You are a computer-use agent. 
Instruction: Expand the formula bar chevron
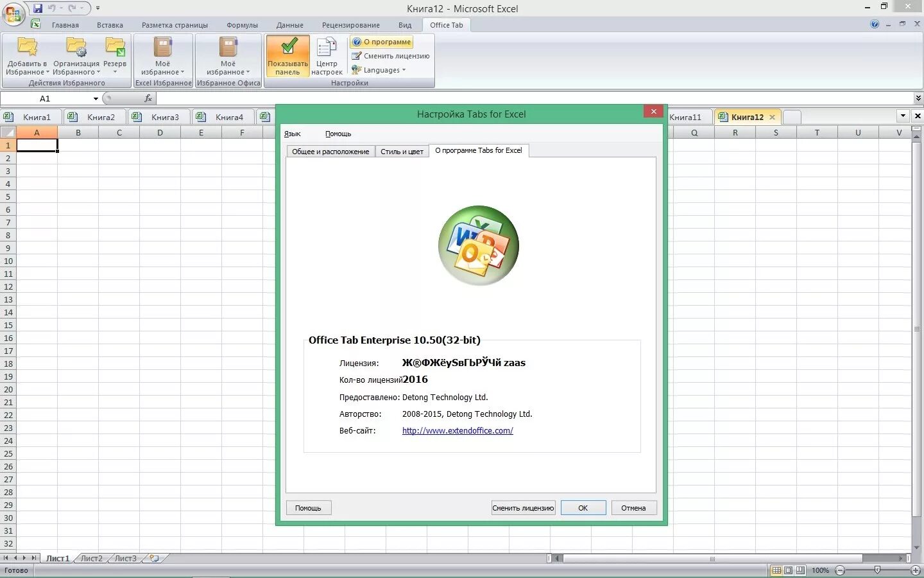pos(918,98)
